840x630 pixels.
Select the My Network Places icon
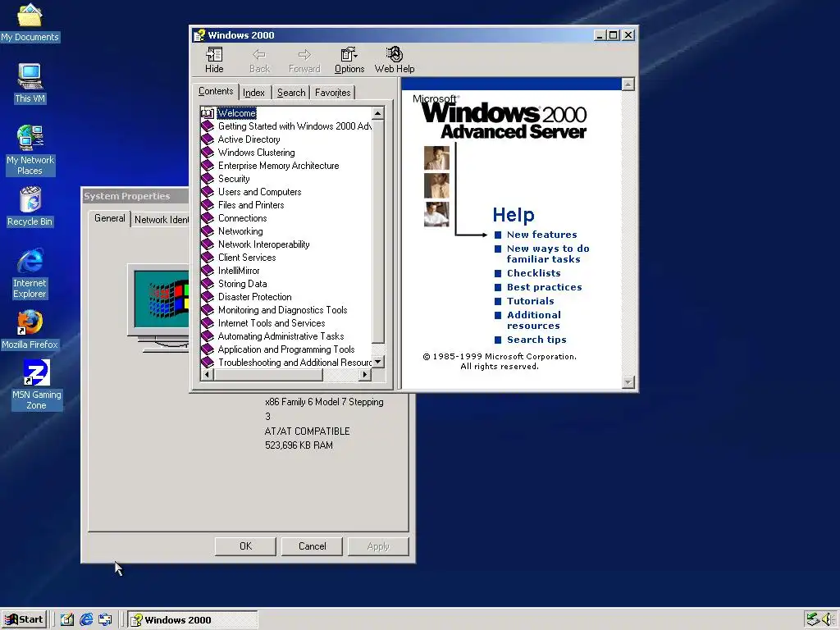[x=30, y=150]
